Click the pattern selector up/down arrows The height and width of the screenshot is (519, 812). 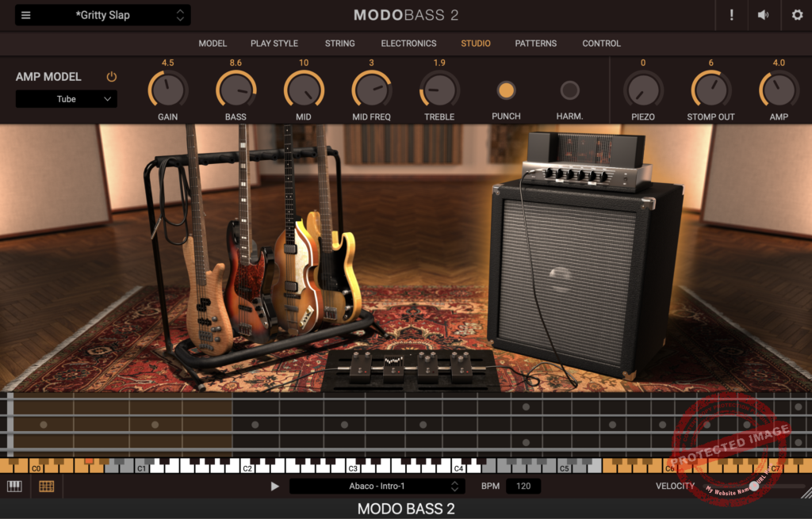pos(454,486)
